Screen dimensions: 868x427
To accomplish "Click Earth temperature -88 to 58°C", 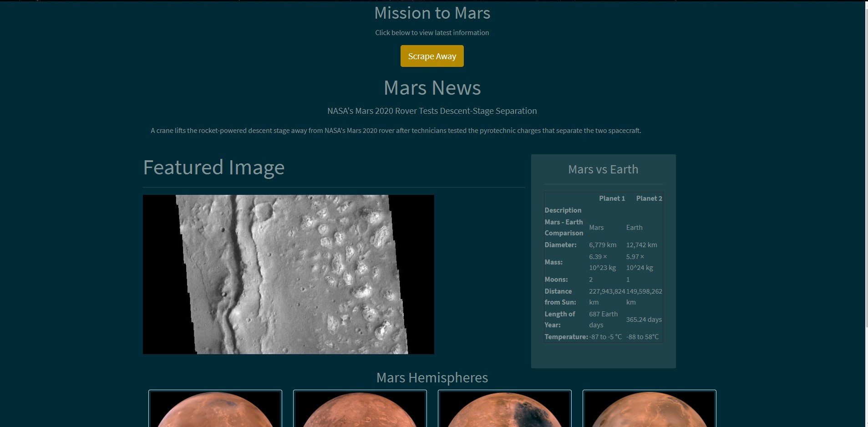I will [x=643, y=337].
